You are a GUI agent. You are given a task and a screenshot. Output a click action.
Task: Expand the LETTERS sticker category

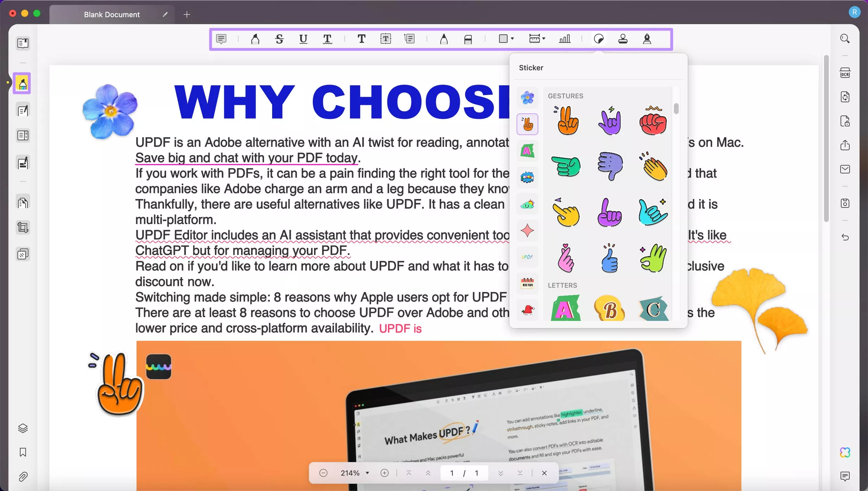(562, 285)
